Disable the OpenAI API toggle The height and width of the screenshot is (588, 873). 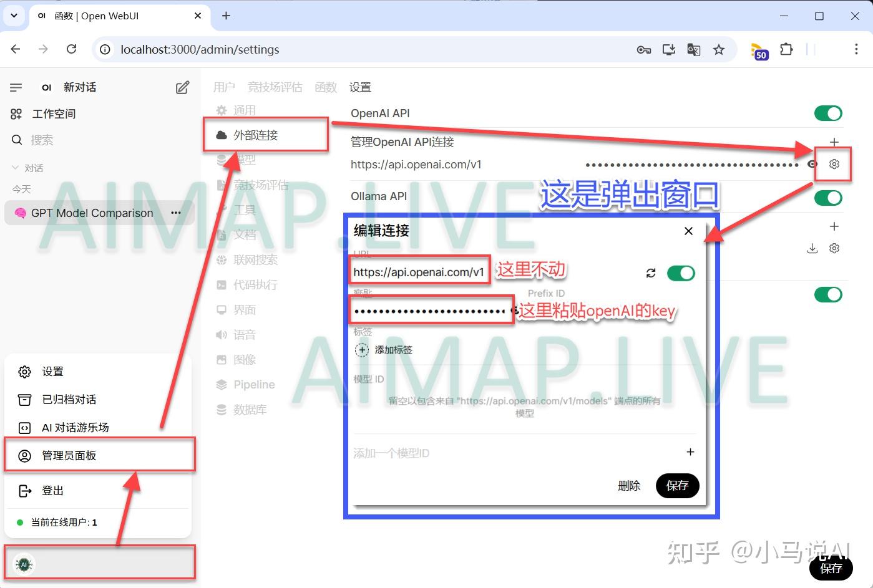click(x=827, y=113)
